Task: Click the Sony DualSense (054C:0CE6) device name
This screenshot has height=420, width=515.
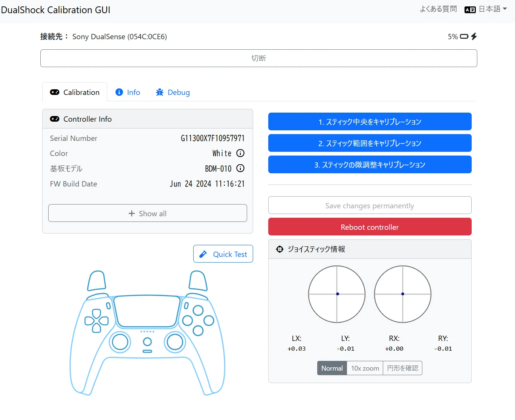Action: click(x=119, y=37)
